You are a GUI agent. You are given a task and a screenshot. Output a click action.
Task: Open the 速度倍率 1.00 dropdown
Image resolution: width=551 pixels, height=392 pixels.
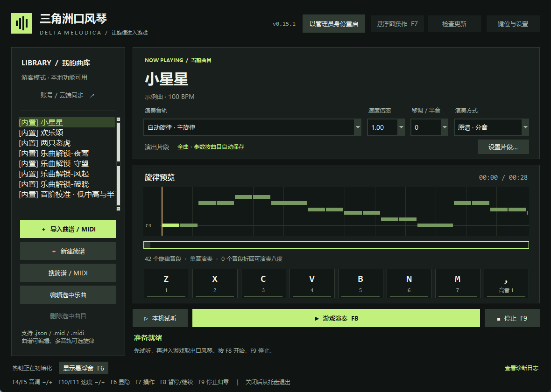tap(386, 127)
